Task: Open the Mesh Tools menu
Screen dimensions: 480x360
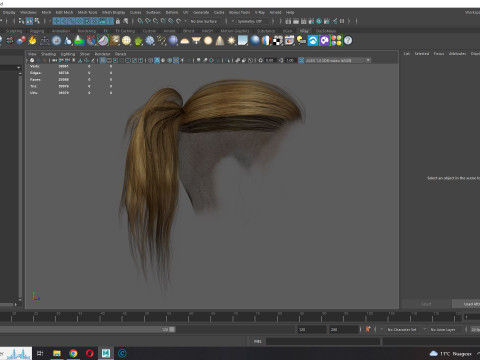Action: click(87, 12)
